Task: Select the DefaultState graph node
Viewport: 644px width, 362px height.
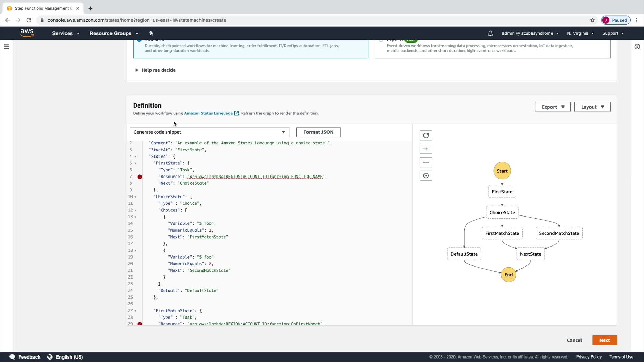Action: pyautogui.click(x=464, y=254)
